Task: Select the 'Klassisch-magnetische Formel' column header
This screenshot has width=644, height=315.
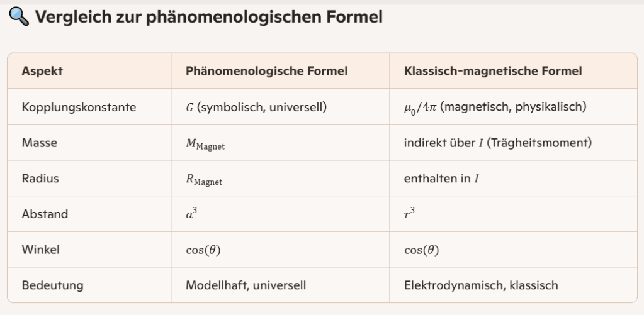Action: 493,71
